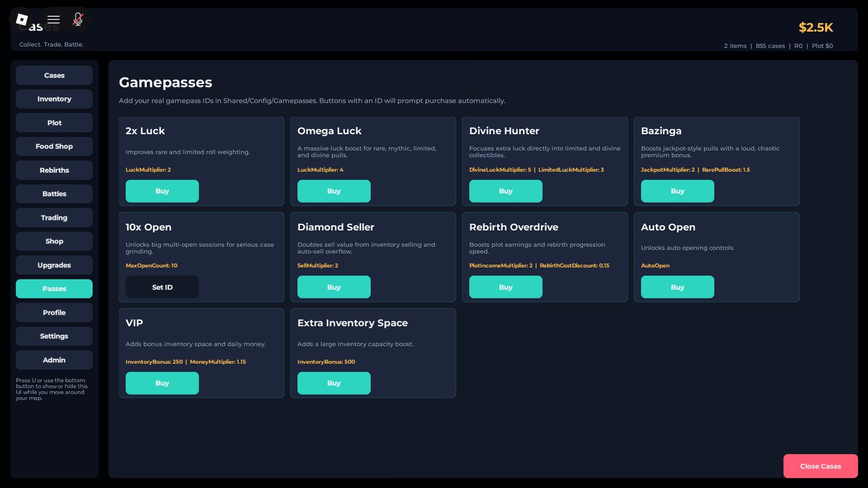
Task: Buy the Omega Luck gamepass
Action: click(334, 191)
